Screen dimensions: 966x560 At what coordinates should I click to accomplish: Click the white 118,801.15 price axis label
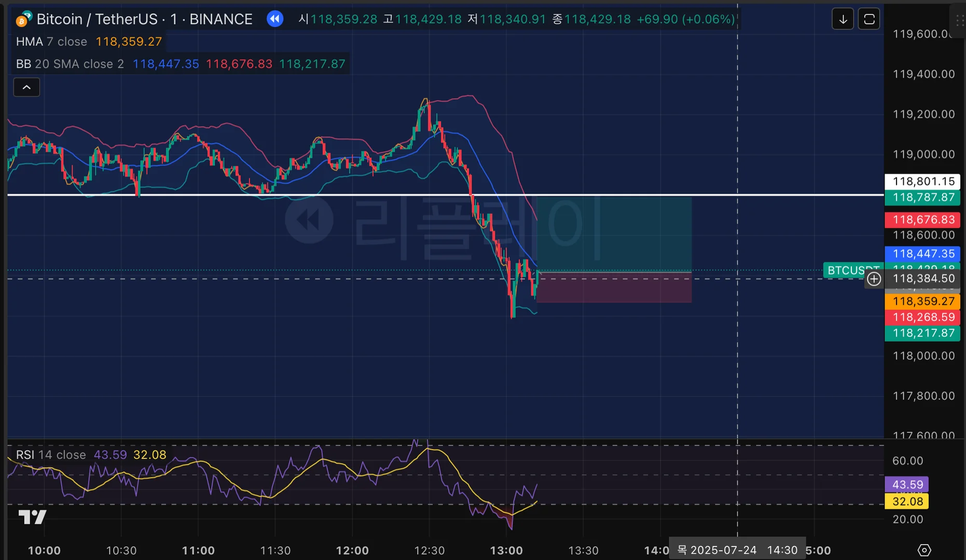coord(923,181)
